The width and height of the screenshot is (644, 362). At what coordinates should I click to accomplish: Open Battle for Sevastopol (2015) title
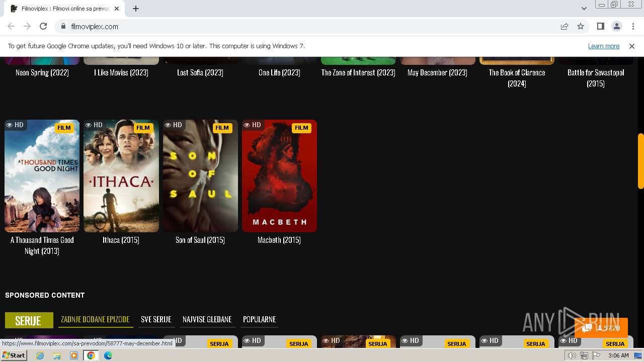tap(596, 78)
